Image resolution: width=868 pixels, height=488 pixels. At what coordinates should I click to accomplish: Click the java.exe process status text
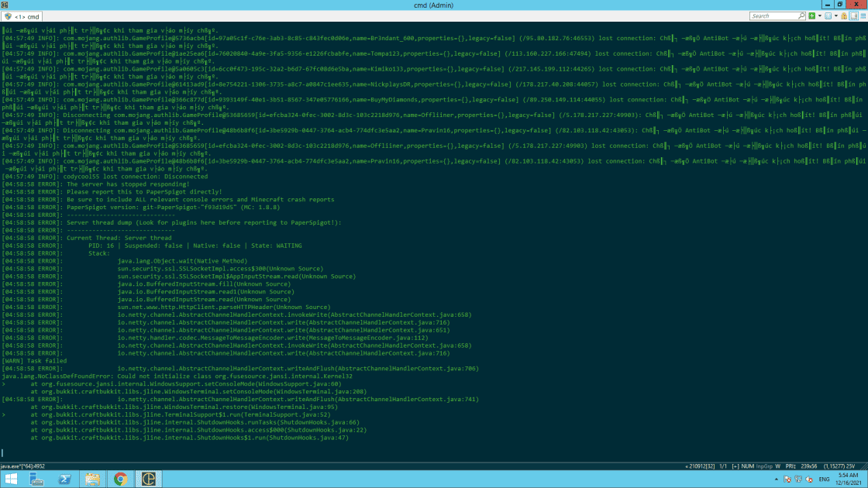click(22, 466)
